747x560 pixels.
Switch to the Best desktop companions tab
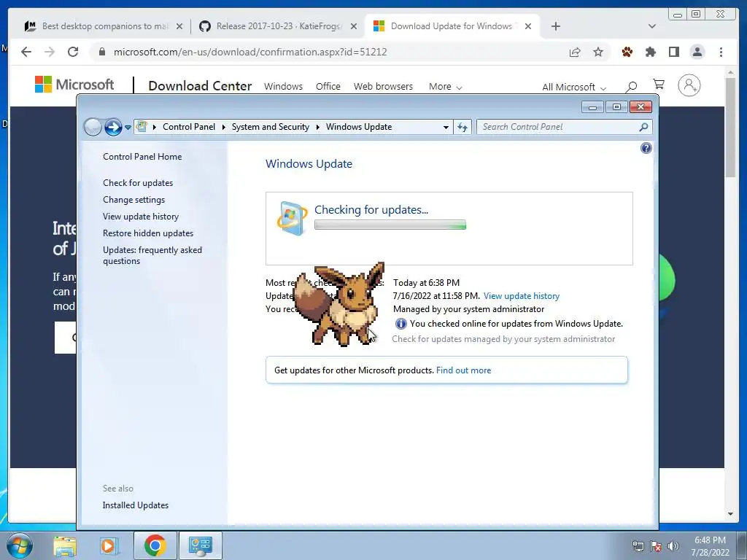click(98, 26)
